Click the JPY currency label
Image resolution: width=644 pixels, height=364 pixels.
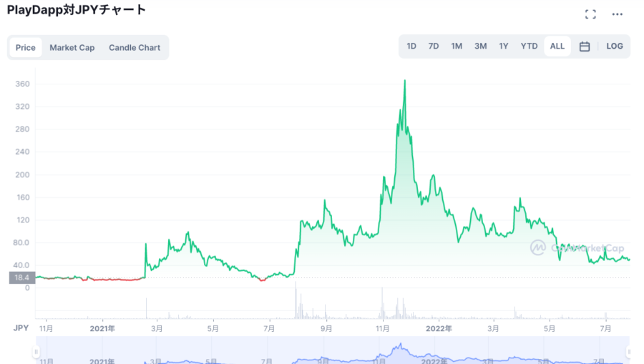[x=21, y=328]
